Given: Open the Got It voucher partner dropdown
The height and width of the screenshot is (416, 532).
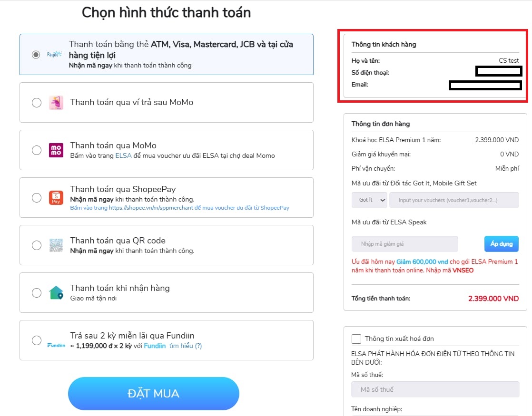Looking at the screenshot, I should point(369,200).
